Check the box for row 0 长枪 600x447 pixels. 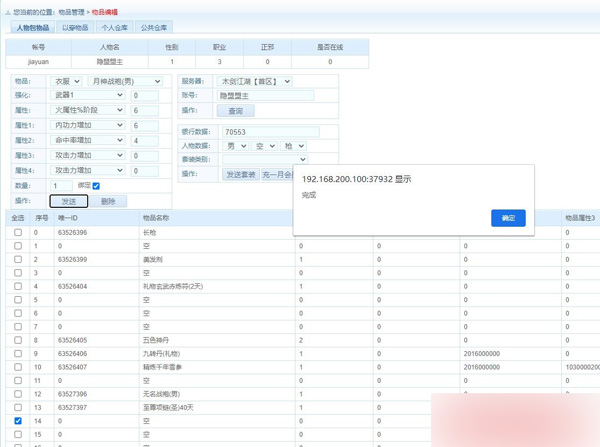coord(18,232)
